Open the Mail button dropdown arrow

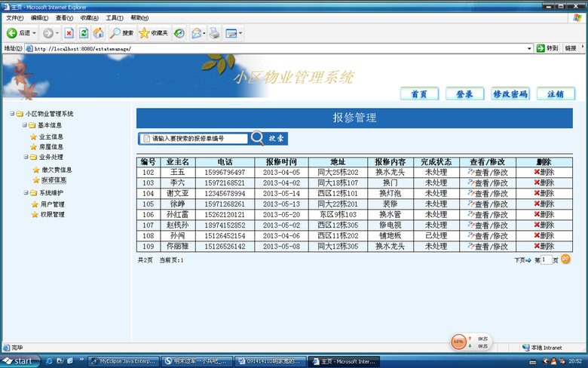pos(204,33)
